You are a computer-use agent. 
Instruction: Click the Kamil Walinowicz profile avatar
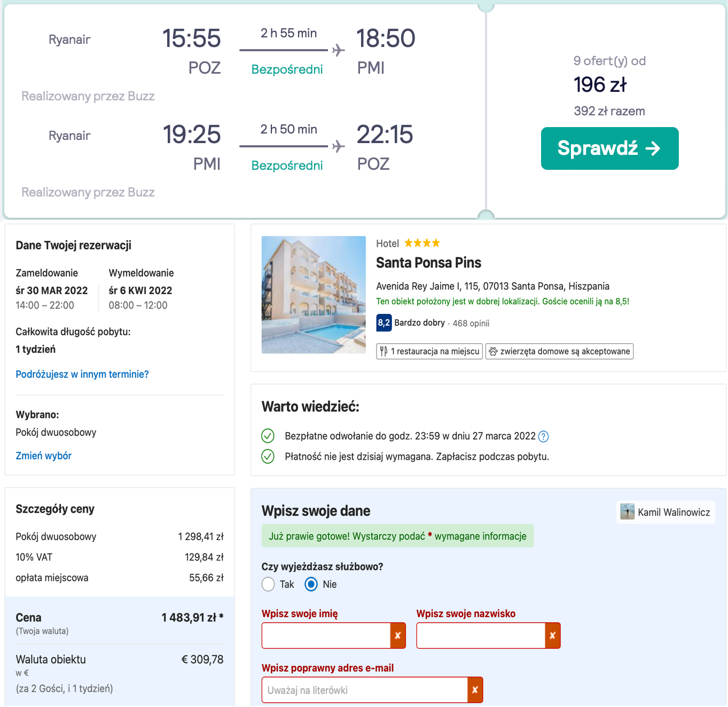(627, 512)
